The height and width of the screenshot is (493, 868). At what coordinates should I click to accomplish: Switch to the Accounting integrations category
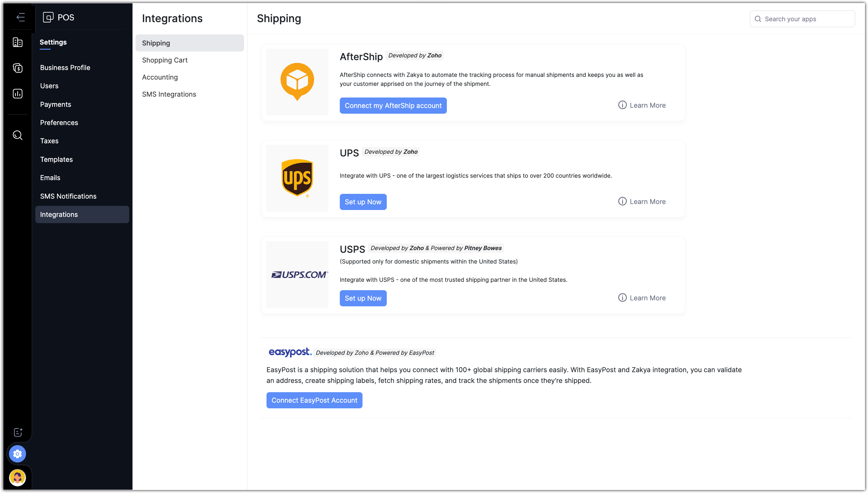pyautogui.click(x=160, y=77)
